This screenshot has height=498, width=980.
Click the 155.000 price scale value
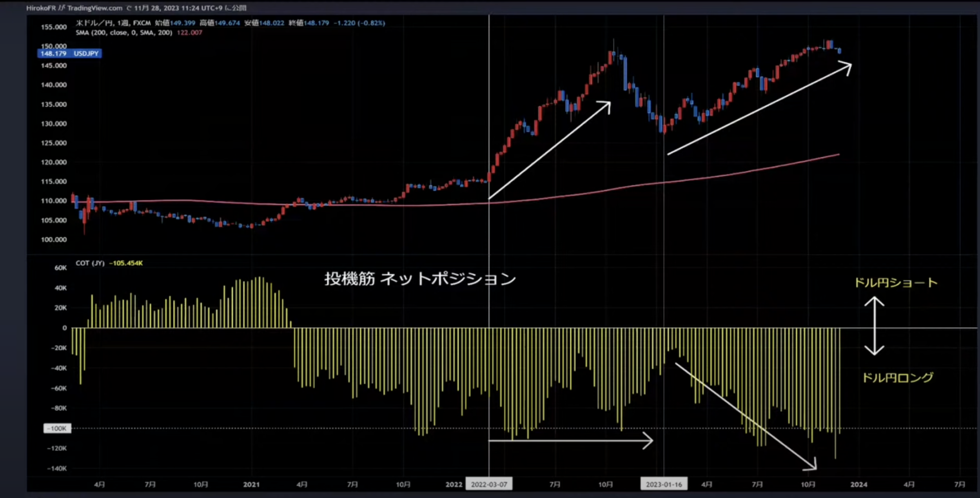coord(54,27)
